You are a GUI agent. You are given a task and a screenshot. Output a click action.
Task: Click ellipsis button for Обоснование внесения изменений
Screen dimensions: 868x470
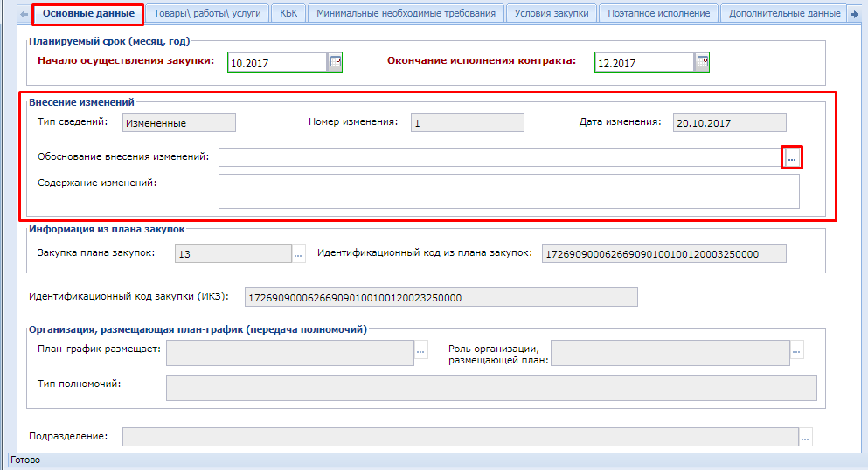click(x=792, y=158)
